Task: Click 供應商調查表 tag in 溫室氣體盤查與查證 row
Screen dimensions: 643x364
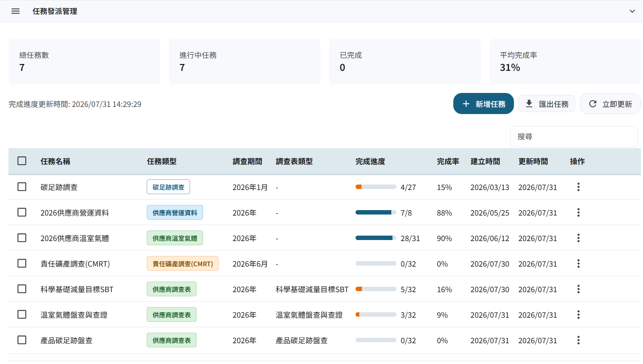Action: pyautogui.click(x=172, y=315)
